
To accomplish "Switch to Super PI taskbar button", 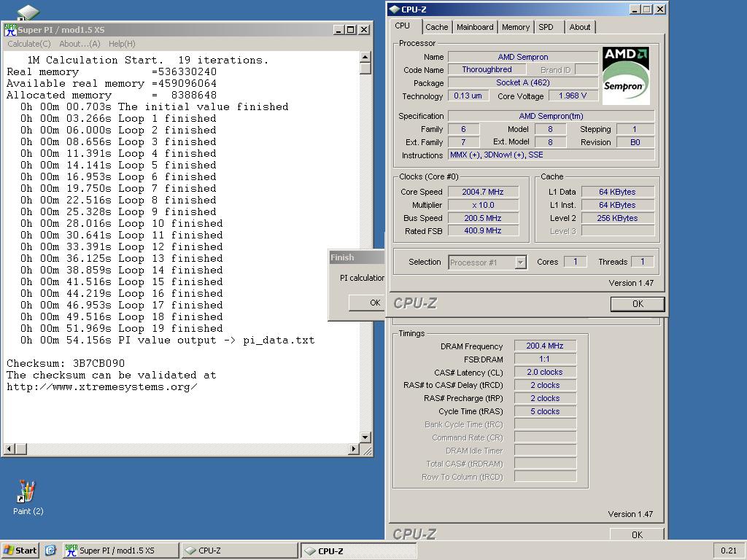I will click(120, 551).
